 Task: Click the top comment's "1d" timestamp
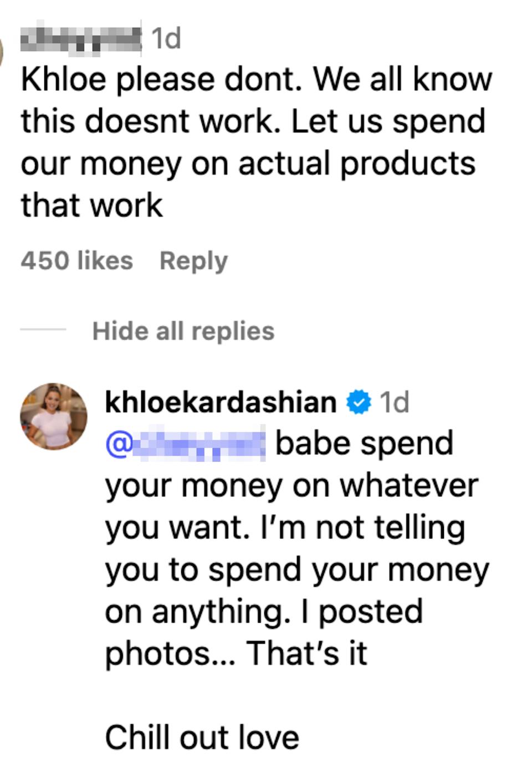tap(166, 38)
